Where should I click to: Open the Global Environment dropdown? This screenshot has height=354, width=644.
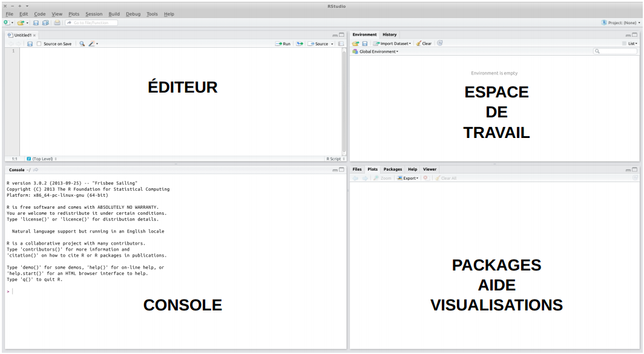pyautogui.click(x=378, y=52)
